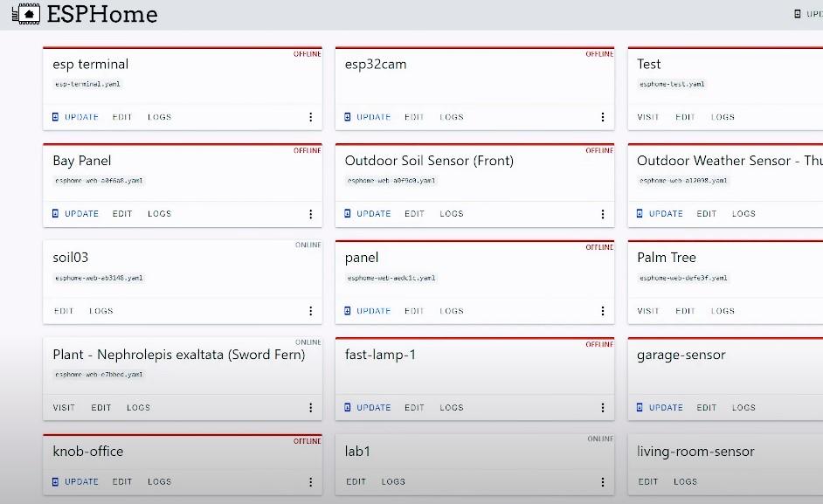Edit the Palm Tree configuration
This screenshot has height=504, width=823.
[685, 311]
